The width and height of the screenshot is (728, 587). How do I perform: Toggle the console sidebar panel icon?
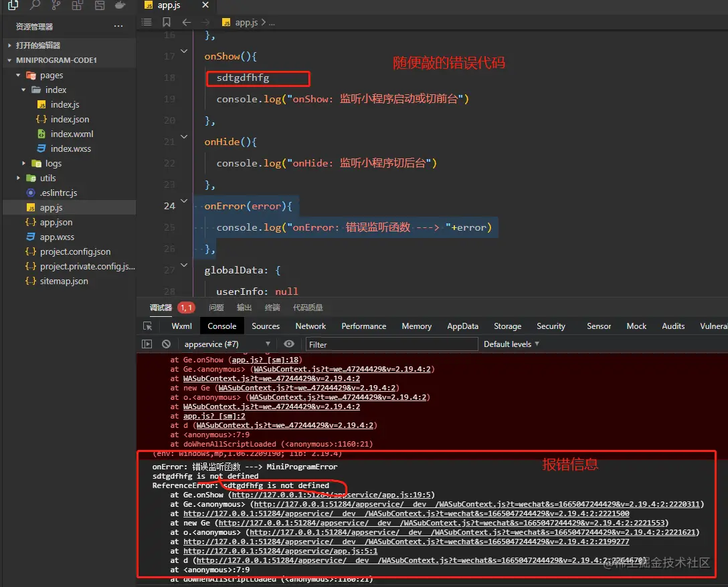pos(147,344)
